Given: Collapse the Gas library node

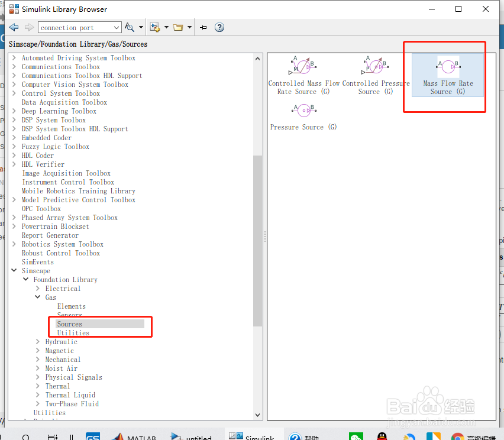Looking at the screenshot, I should 38,297.
